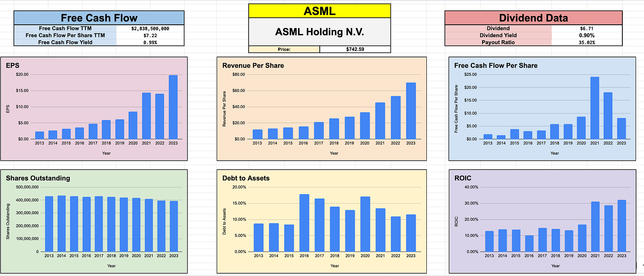Click the Free Cash Flow Per Share chart title

click(x=496, y=65)
